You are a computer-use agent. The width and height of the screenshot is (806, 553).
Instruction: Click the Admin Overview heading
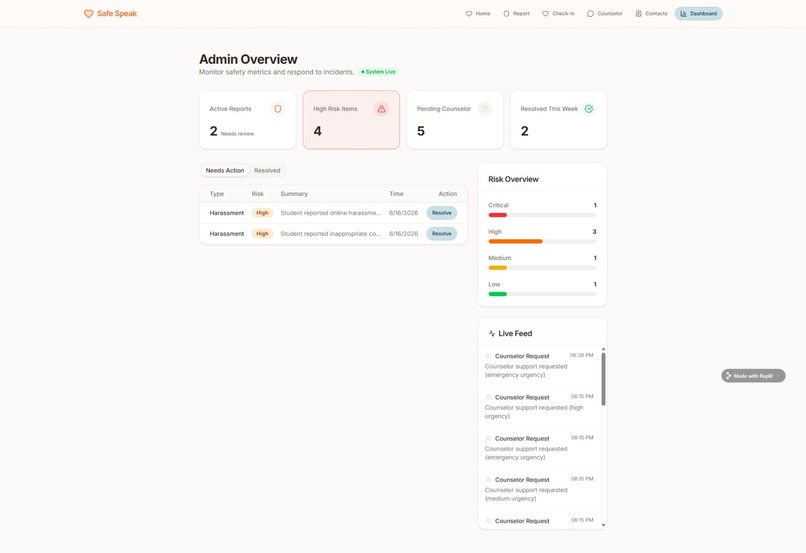point(248,59)
